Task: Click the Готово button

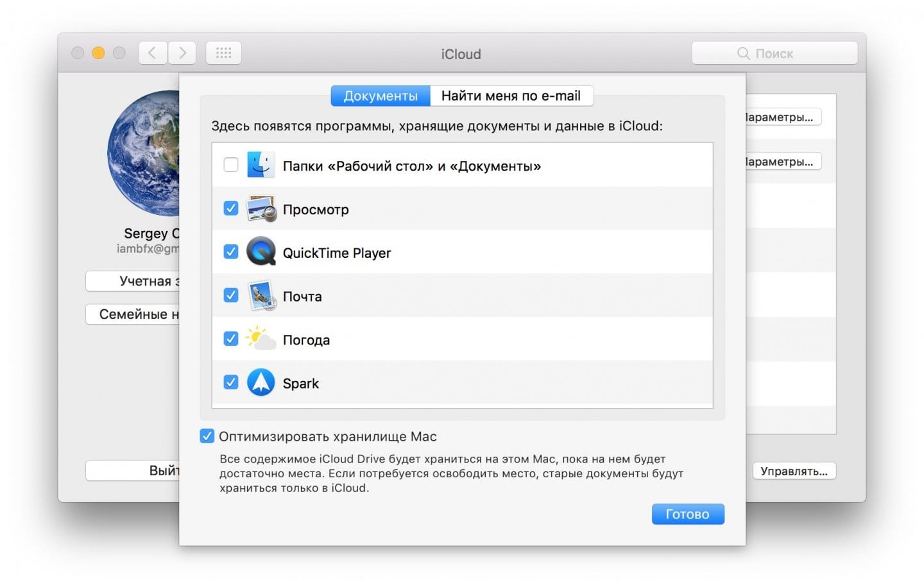Action: point(688,514)
